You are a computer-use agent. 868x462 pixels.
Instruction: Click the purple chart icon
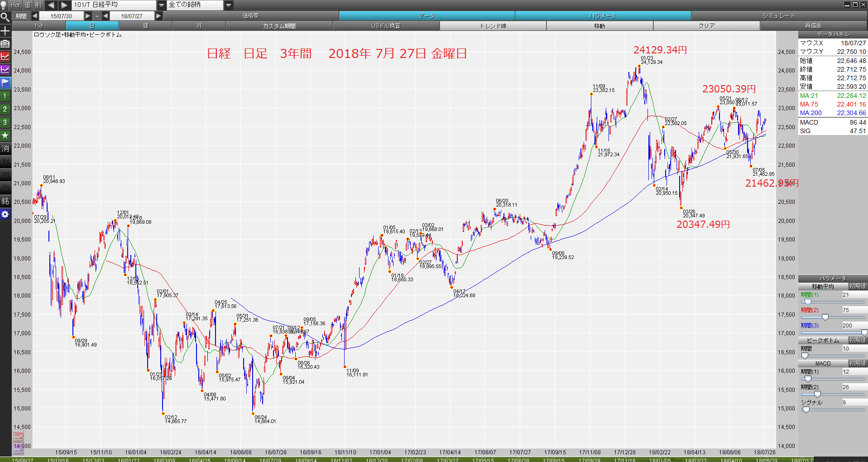(5, 70)
